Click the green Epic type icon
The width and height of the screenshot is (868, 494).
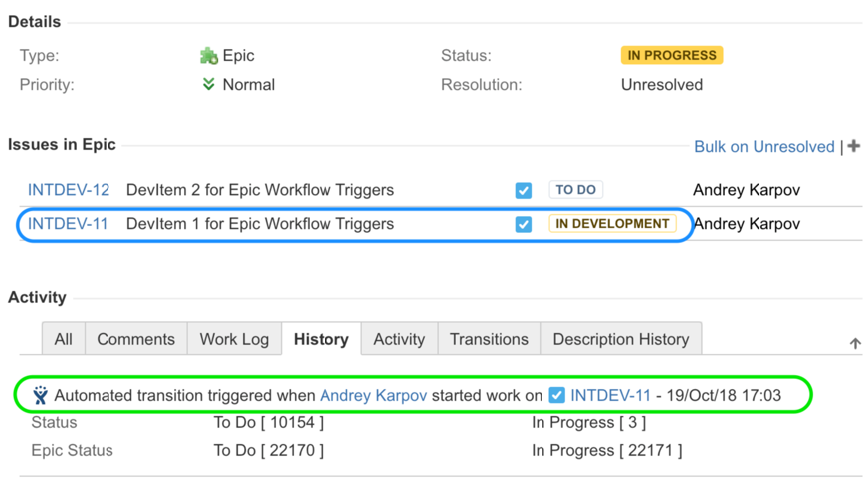point(209,56)
